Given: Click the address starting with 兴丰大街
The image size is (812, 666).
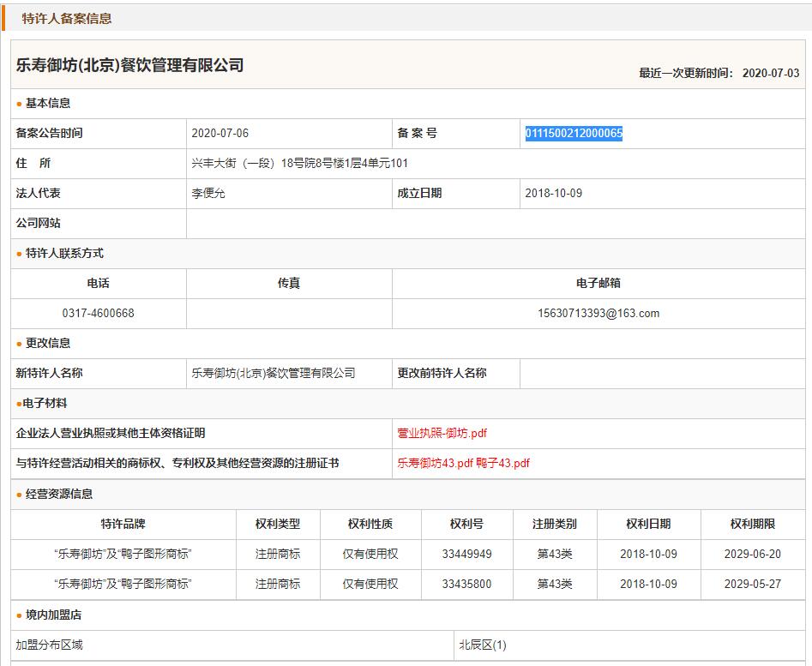Looking at the screenshot, I should (299, 164).
